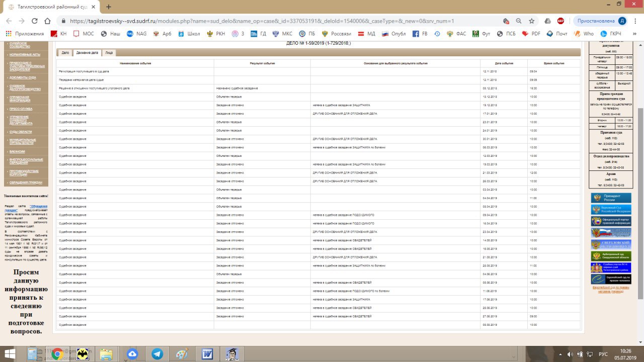Screen dimensions: 644x362
Task: Open the Telegram icon in the taskbar
Action: click(x=157, y=354)
